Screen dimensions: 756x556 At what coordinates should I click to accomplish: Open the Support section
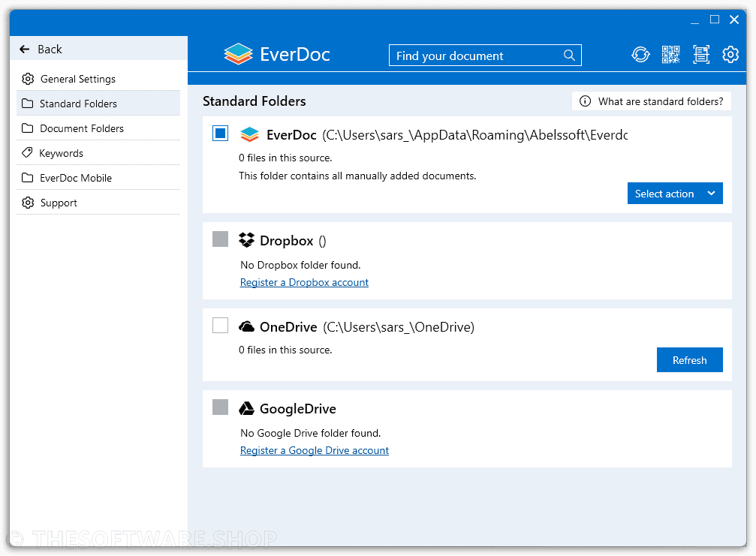pos(98,203)
